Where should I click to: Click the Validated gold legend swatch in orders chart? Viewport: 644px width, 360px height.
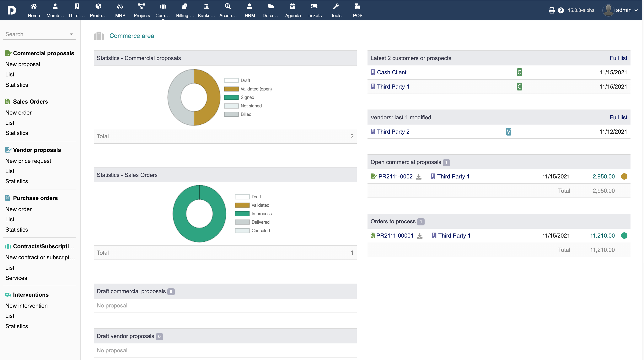(242, 205)
